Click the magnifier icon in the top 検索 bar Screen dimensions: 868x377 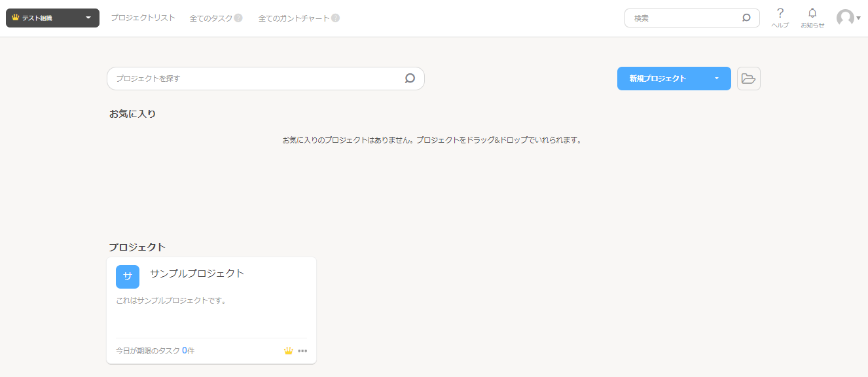[x=746, y=18]
